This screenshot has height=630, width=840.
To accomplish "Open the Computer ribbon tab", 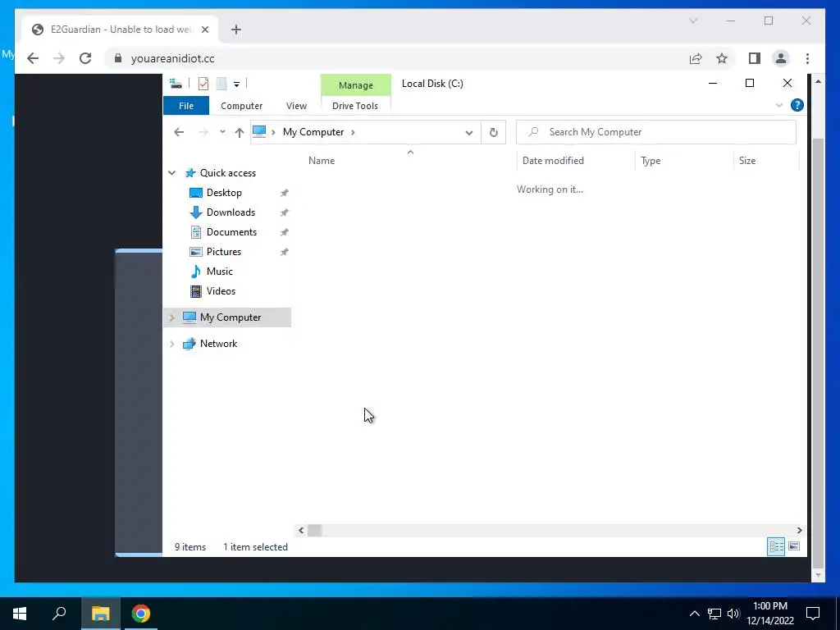I will 242,106.
